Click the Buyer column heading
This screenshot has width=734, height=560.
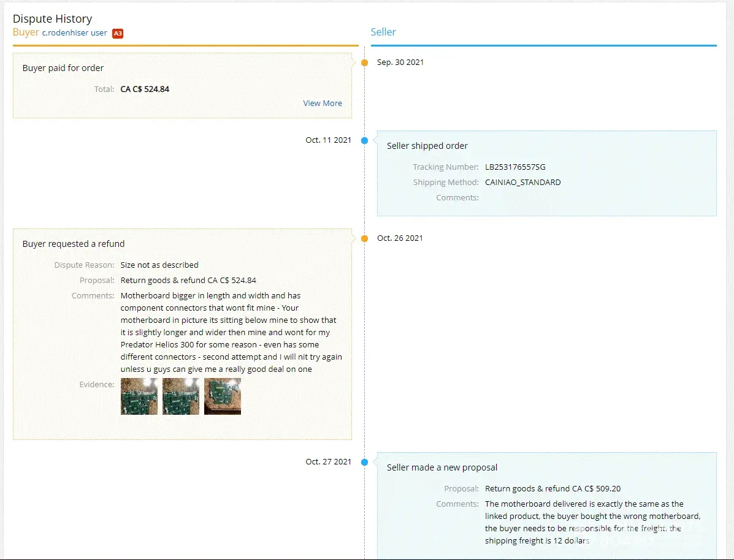click(x=26, y=32)
